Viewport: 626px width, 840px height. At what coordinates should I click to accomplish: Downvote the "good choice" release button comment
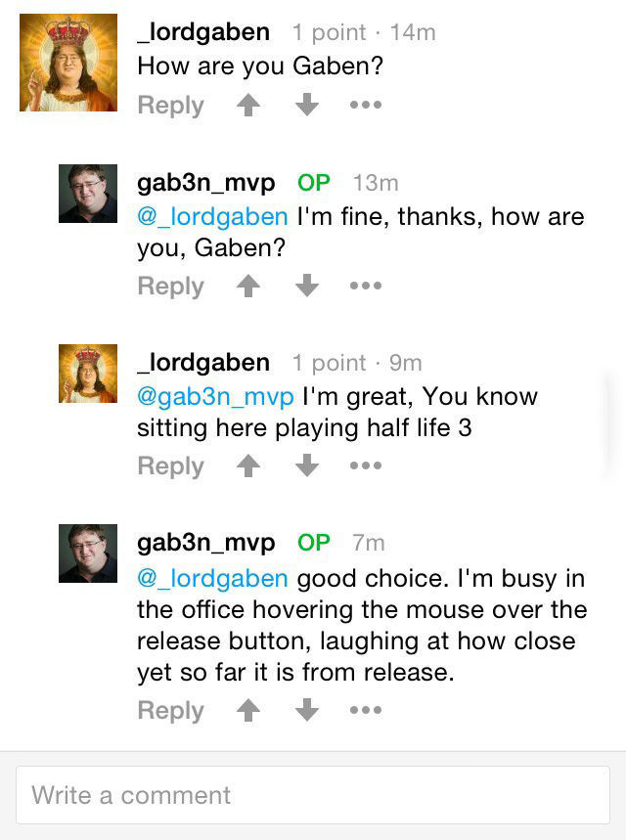click(307, 710)
